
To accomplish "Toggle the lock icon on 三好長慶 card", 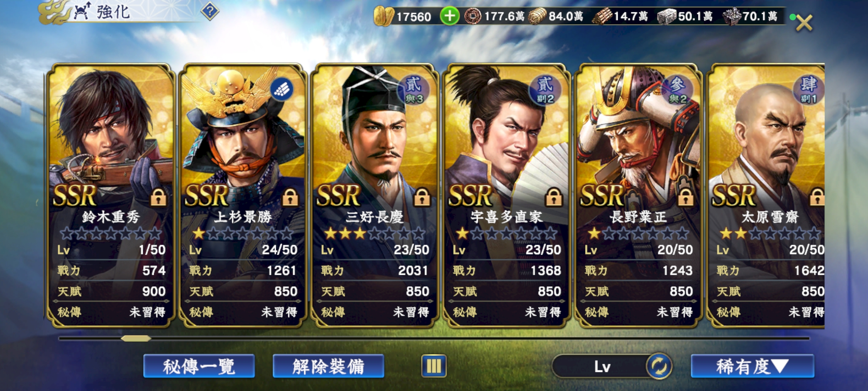I will [422, 198].
